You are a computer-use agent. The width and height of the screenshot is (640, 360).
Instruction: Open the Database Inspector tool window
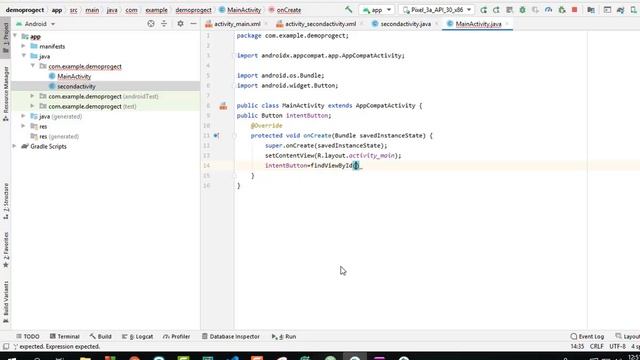[231, 336]
